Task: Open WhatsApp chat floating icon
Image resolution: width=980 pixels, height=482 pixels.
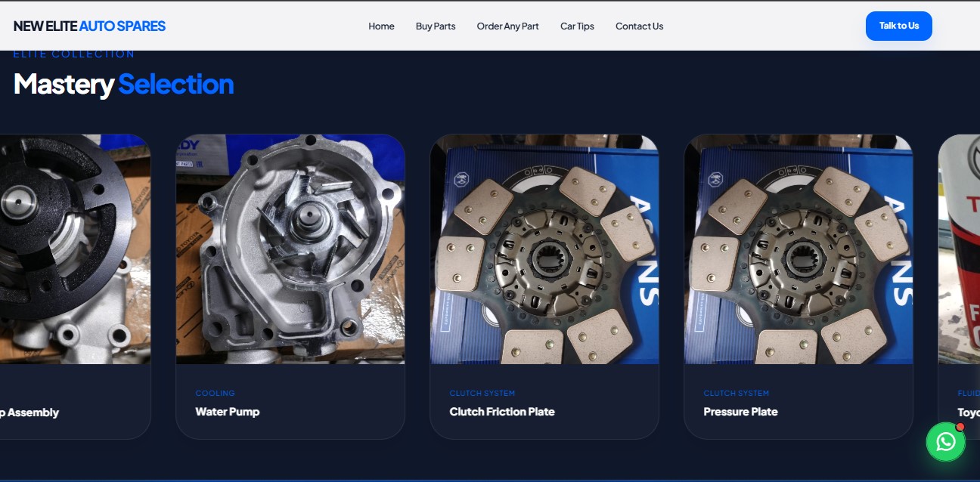Action: (946, 442)
